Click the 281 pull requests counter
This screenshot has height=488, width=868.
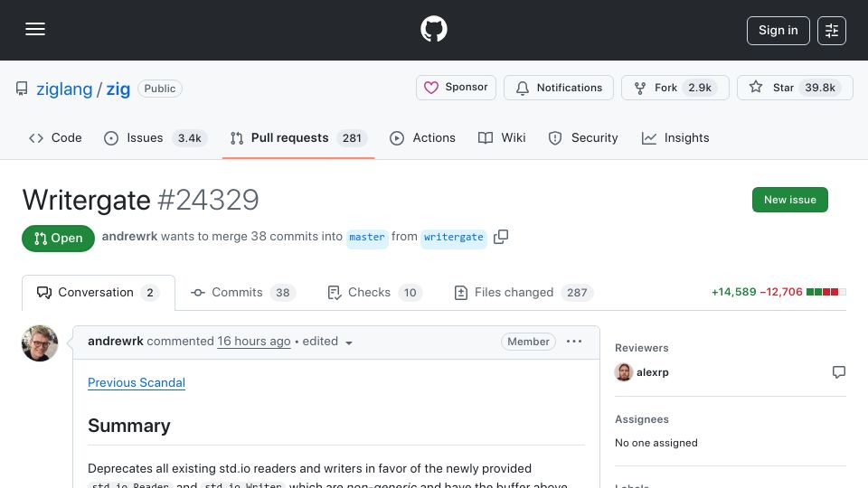pos(352,138)
